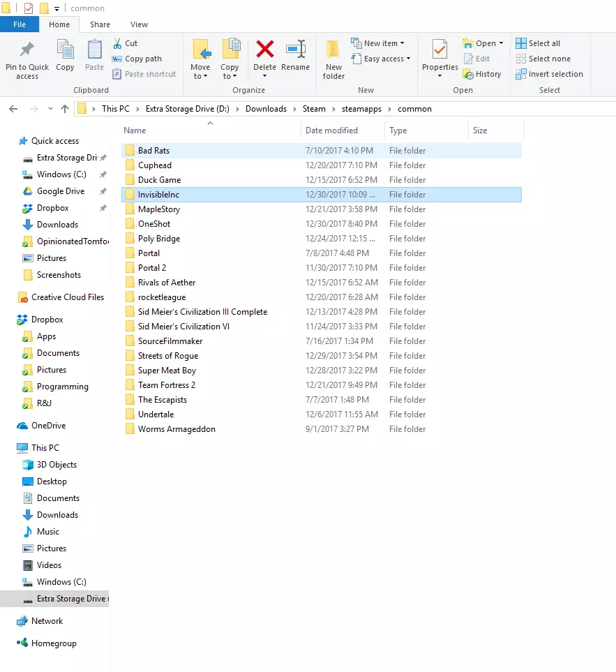Image resolution: width=616 pixels, height=672 pixels.
Task: Open the Customize Quick Access Toolbar dropdown
Action: point(57,8)
